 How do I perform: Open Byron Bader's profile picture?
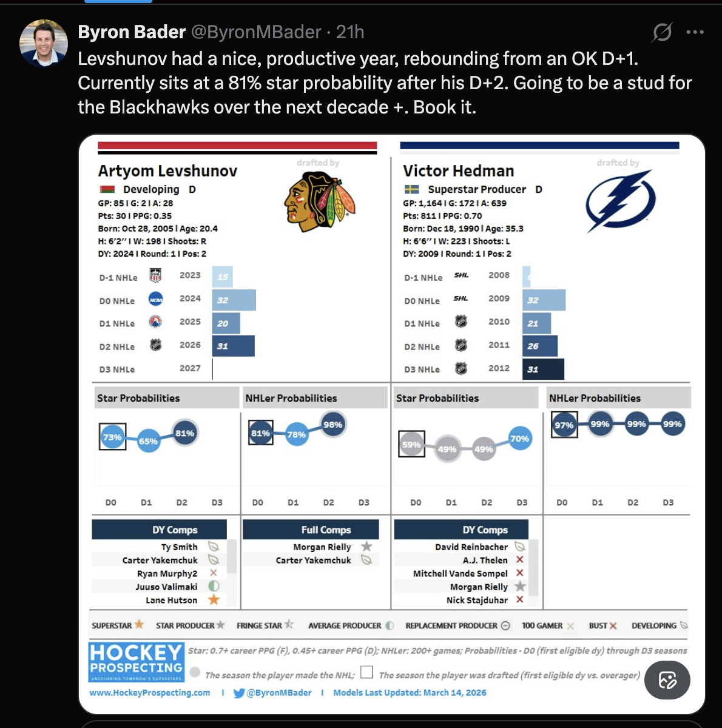point(43,42)
